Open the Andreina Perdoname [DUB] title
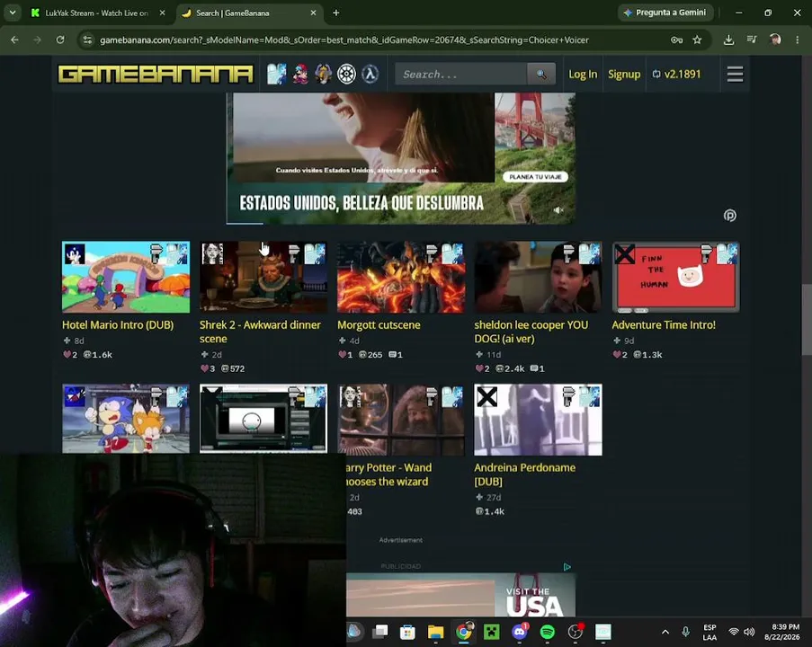Image resolution: width=812 pixels, height=647 pixels. coord(524,474)
